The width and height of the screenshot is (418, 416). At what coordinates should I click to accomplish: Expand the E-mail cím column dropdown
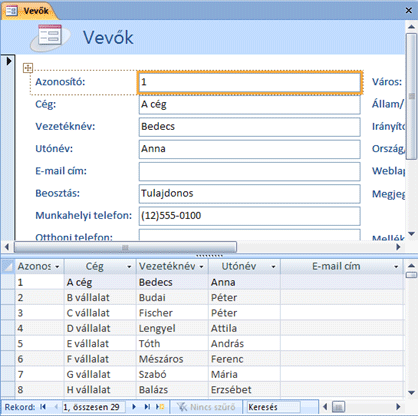(x=396, y=267)
